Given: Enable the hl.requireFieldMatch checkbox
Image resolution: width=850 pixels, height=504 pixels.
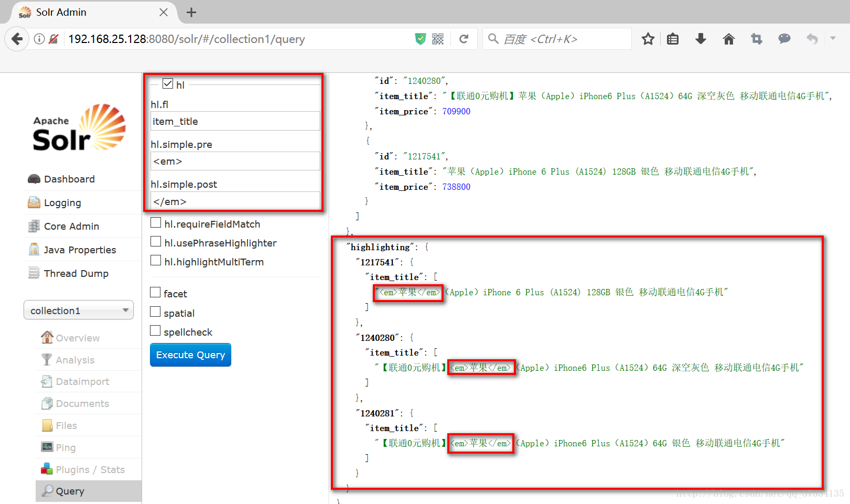Looking at the screenshot, I should 155,222.
